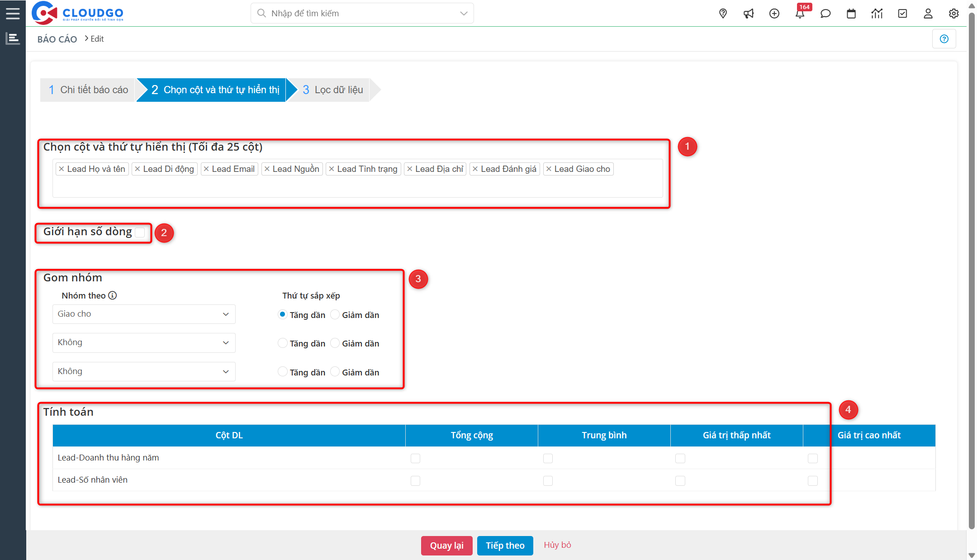Select Giảm dần for third grouping row
The width and height of the screenshot is (977, 560).
(x=335, y=372)
